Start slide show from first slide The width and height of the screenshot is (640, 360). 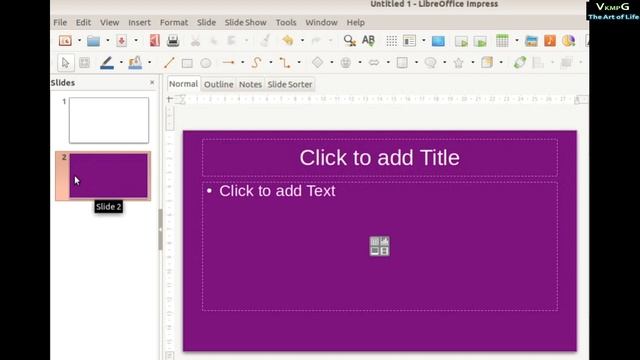tap(461, 41)
